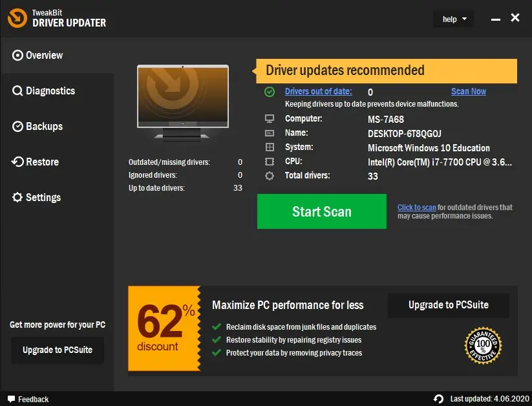
Task: Click the chip icon beside CPU
Action: (x=270, y=162)
